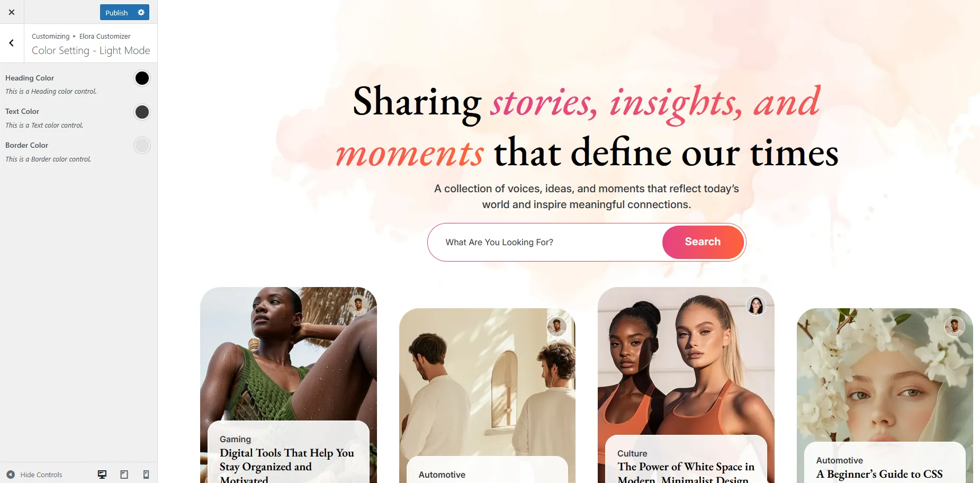Open the Heading Color picker swatch
Image resolution: width=980 pixels, height=483 pixels.
pyautogui.click(x=142, y=78)
